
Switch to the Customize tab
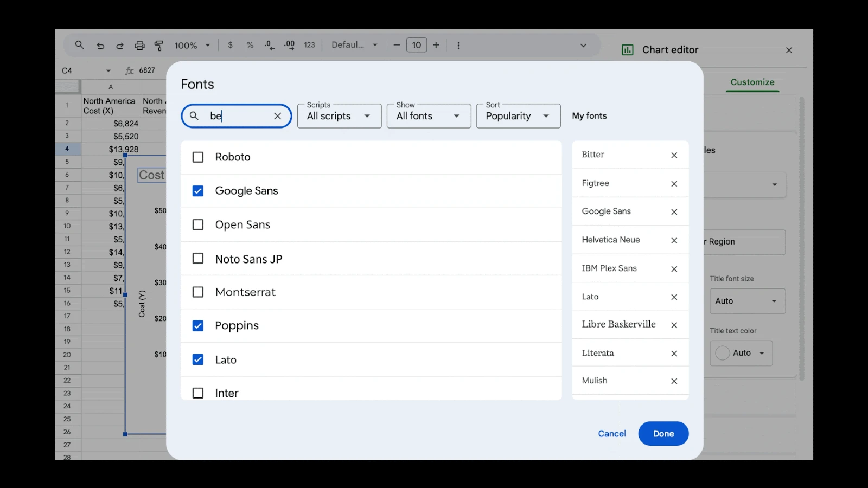pyautogui.click(x=752, y=82)
